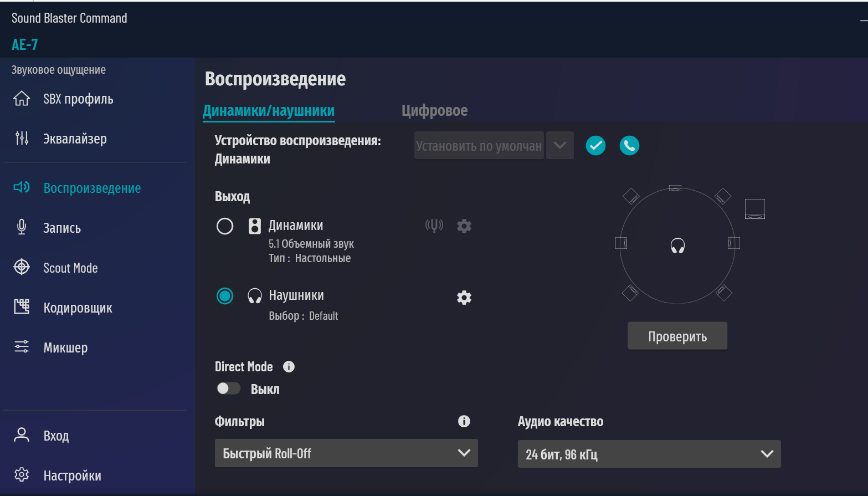Click the Динамики output label
Screen dimensions: 868x496
click(296, 226)
